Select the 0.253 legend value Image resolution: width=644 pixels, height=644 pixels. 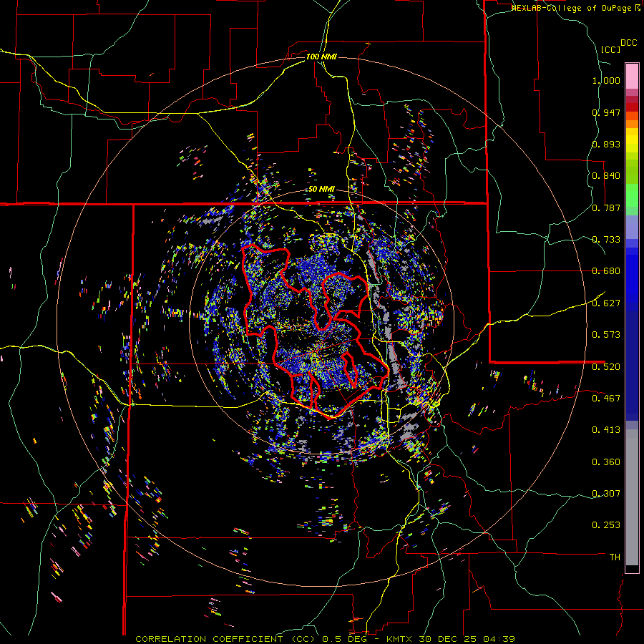tap(606, 525)
